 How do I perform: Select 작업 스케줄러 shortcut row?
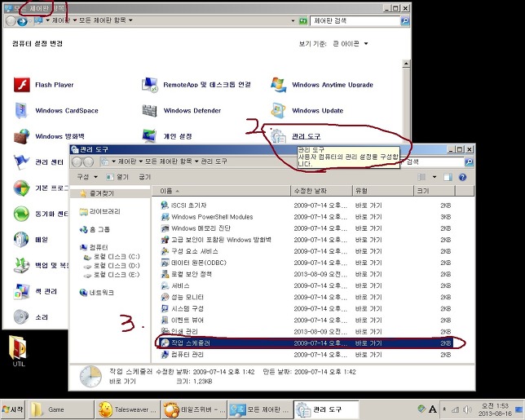tap(306, 343)
